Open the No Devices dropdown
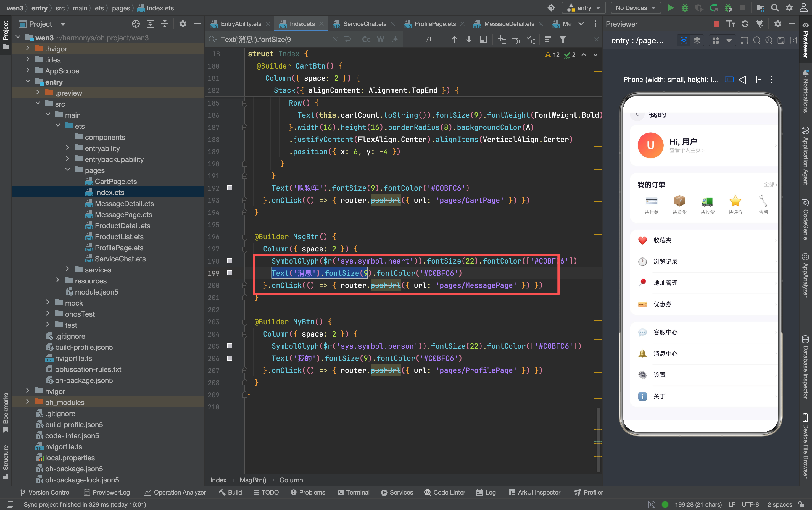Image resolution: width=812 pixels, height=510 pixels. point(635,8)
